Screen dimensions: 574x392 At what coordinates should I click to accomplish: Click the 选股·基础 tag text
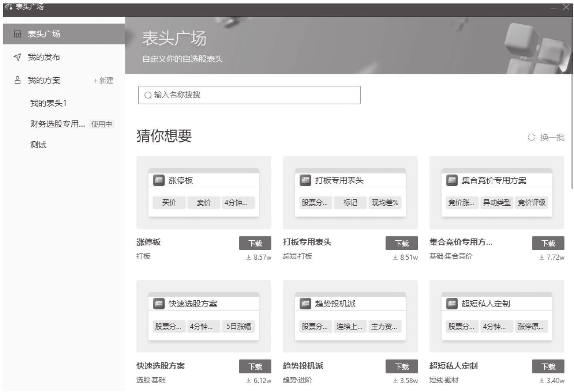(151, 380)
